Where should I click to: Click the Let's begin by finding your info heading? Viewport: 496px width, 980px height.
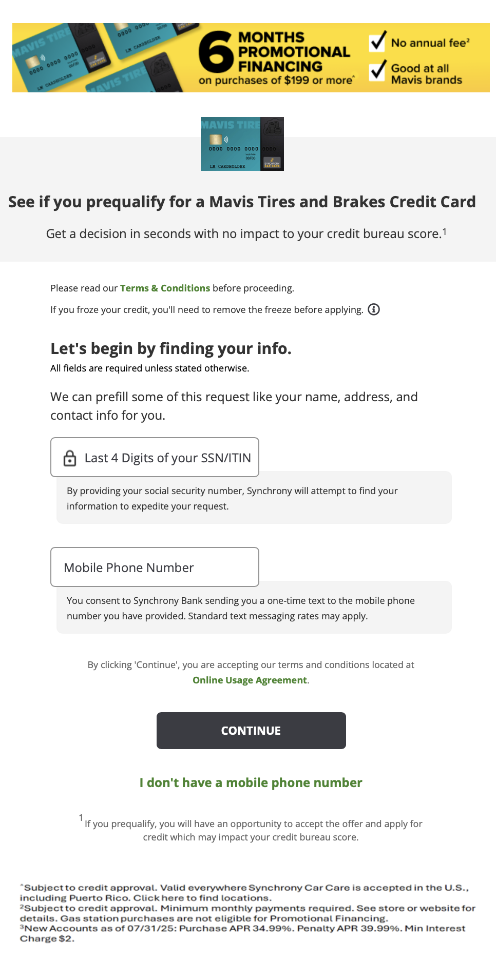tap(171, 348)
